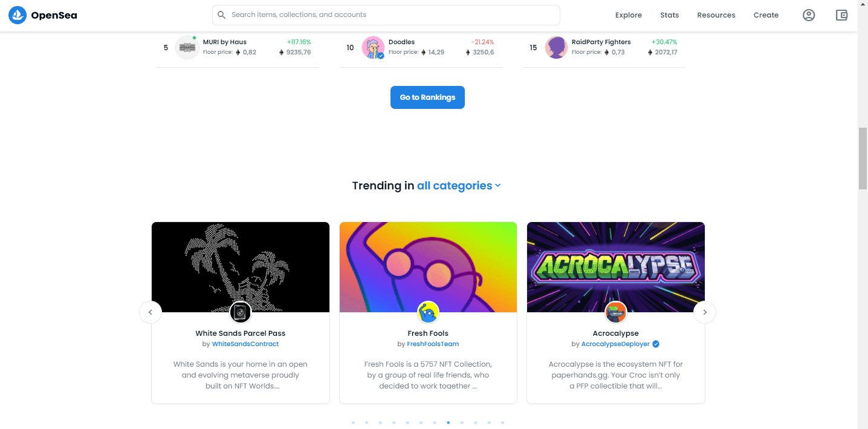Advance to next trending carousel slide

click(705, 312)
